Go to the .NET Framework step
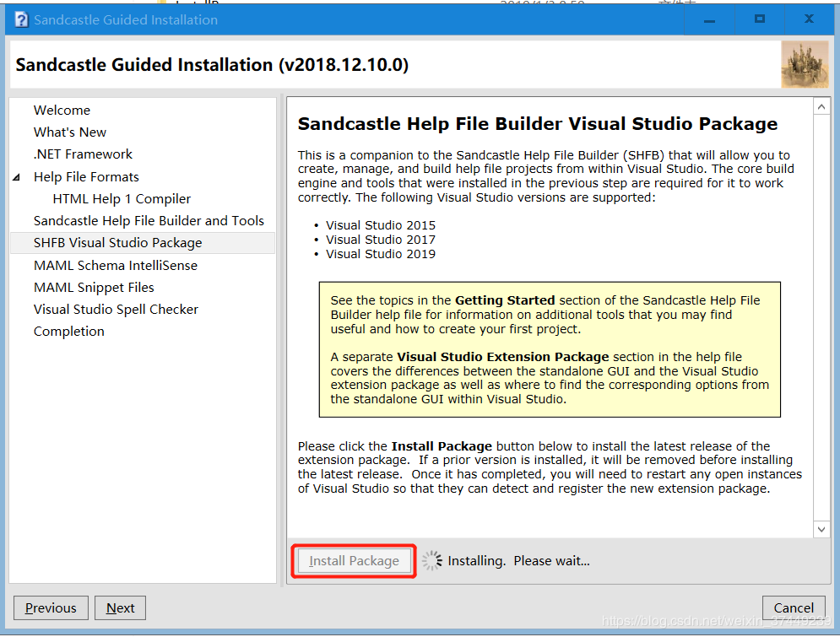840x637 pixels. pos(83,154)
